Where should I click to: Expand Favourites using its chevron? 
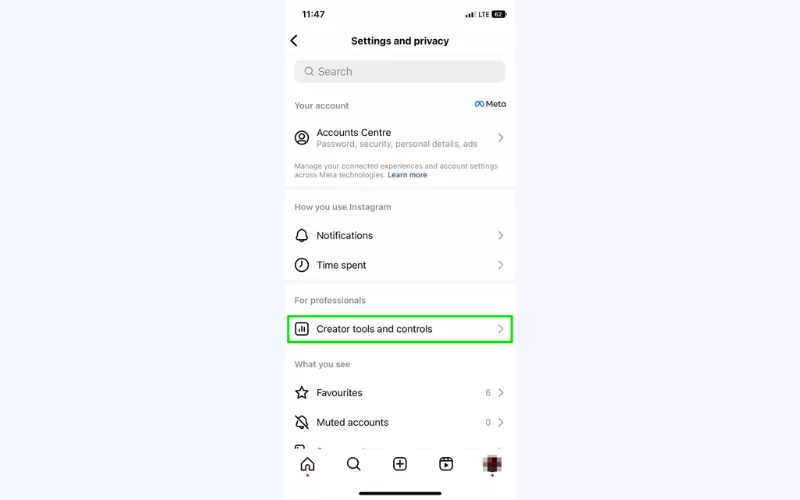(501, 392)
